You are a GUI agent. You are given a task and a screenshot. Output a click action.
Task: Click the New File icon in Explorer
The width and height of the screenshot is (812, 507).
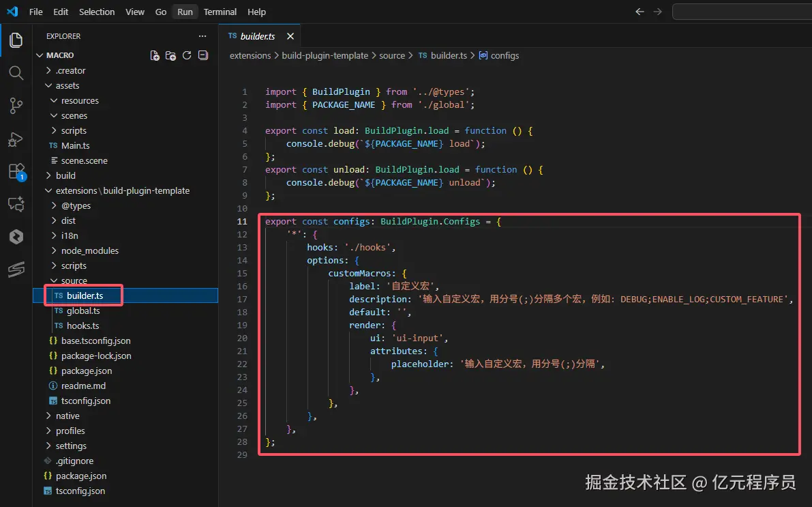point(155,55)
